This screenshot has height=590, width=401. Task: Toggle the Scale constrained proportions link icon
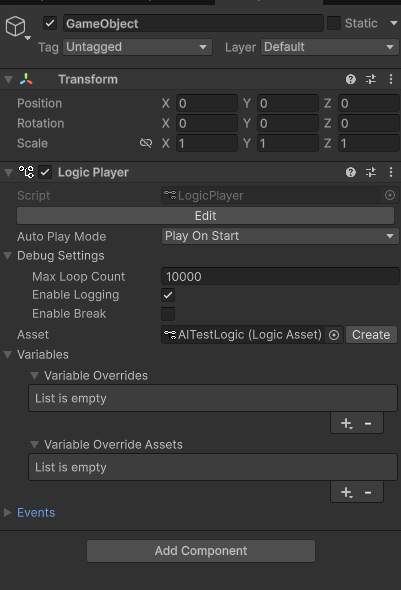[x=146, y=143]
